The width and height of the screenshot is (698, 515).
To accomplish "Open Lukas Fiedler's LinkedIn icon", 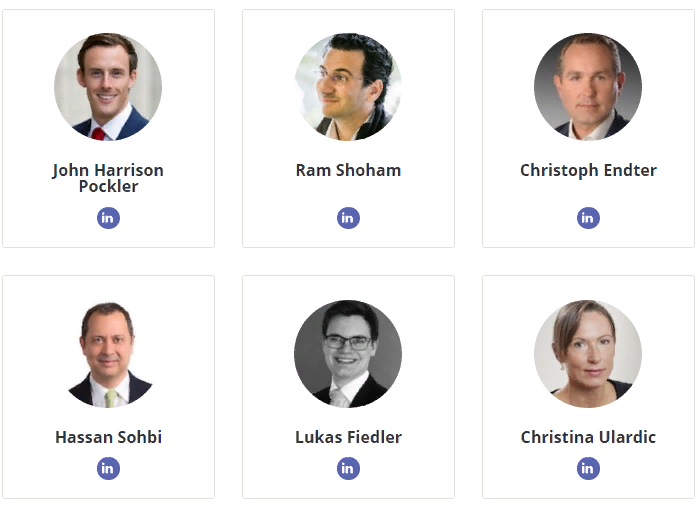I will pyautogui.click(x=348, y=468).
